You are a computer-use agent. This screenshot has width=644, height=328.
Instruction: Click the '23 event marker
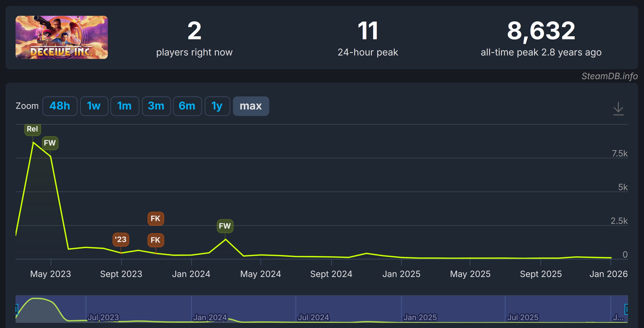(121, 239)
